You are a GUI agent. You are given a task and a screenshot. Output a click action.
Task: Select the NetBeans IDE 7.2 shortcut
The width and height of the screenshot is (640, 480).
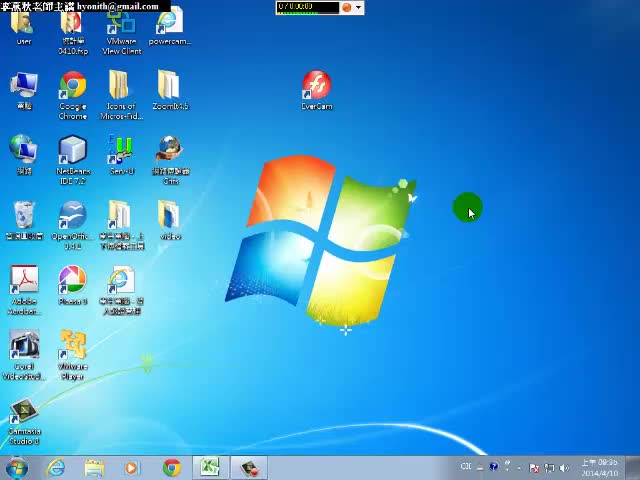click(x=73, y=160)
